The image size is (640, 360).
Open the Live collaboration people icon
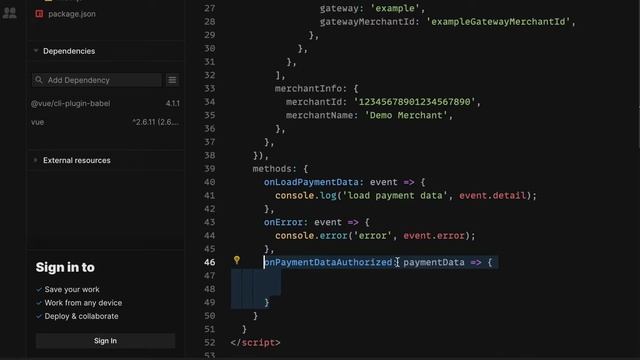click(x=9, y=13)
